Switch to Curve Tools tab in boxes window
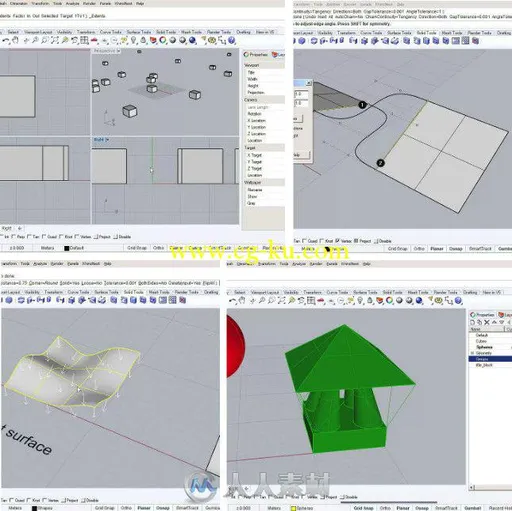Image resolution: width=512 pixels, height=511 pixels. [x=111, y=32]
